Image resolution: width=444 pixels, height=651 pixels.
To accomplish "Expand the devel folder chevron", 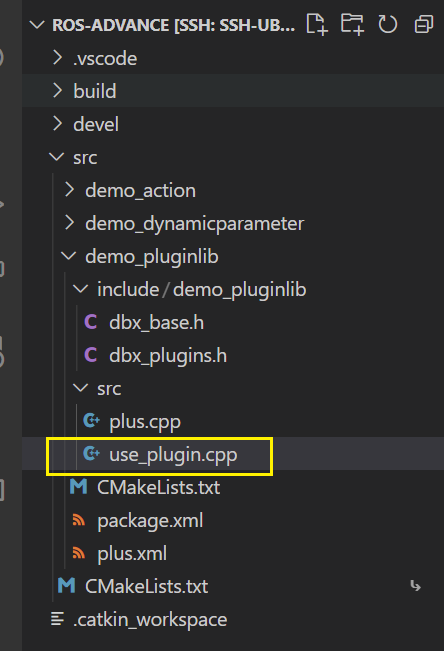I will [58, 124].
